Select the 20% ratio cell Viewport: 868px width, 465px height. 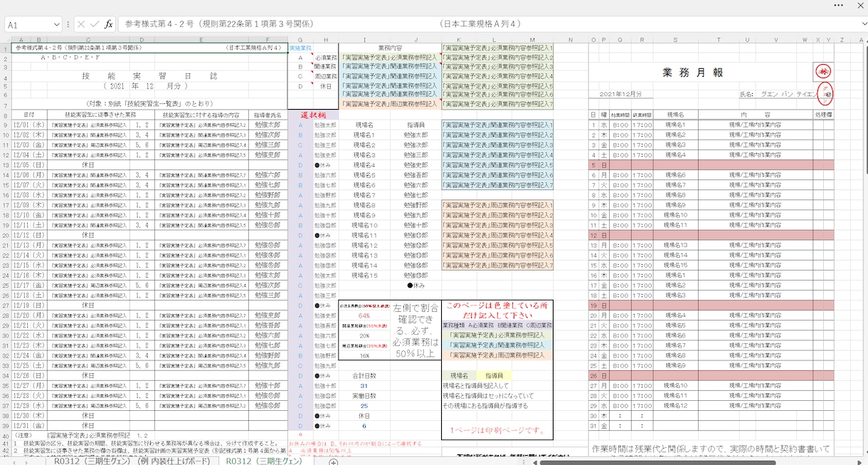(364, 335)
